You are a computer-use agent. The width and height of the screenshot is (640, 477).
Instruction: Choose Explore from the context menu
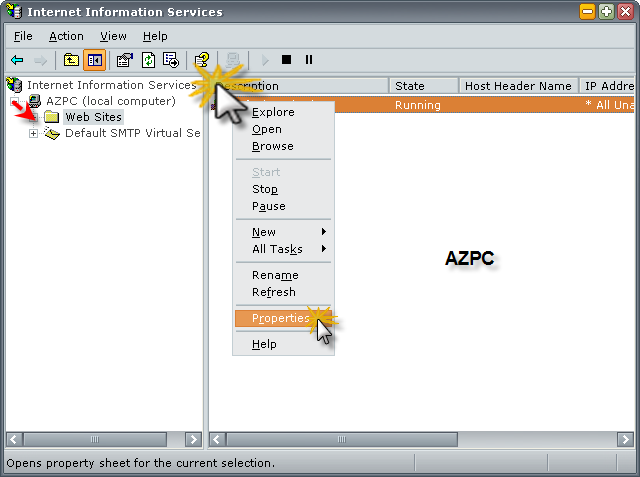click(273, 112)
